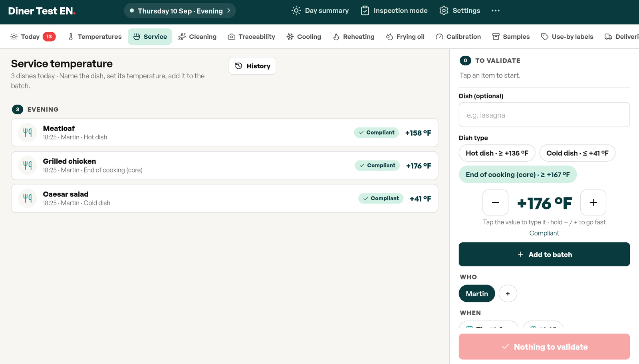Expand the Thursday 10 Sep Evening selector
The image size is (639, 364).
coord(180,11)
